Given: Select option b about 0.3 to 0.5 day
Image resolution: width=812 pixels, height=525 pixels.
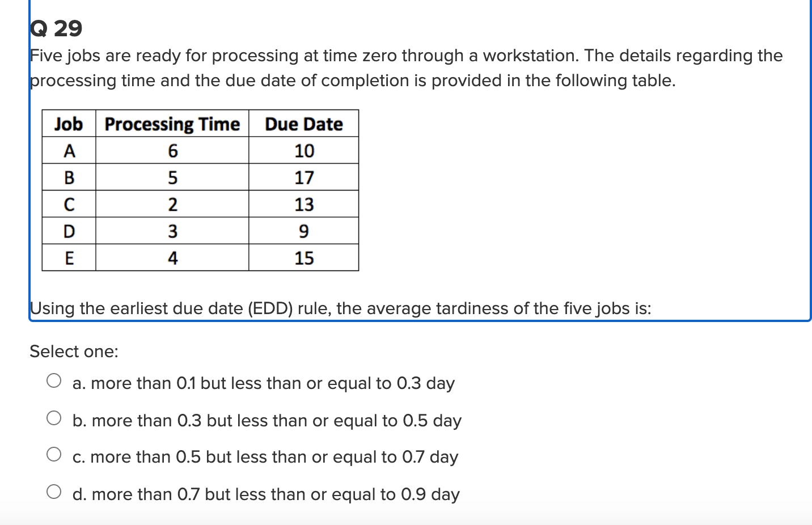Looking at the screenshot, I should tap(54, 418).
